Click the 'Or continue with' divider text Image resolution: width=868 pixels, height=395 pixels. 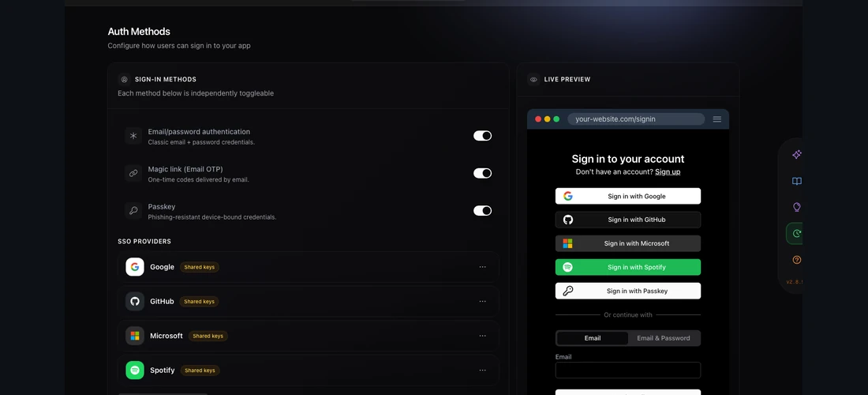pyautogui.click(x=628, y=314)
